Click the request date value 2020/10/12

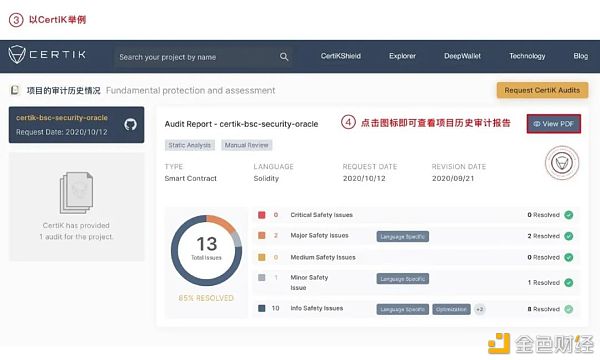[364, 179]
